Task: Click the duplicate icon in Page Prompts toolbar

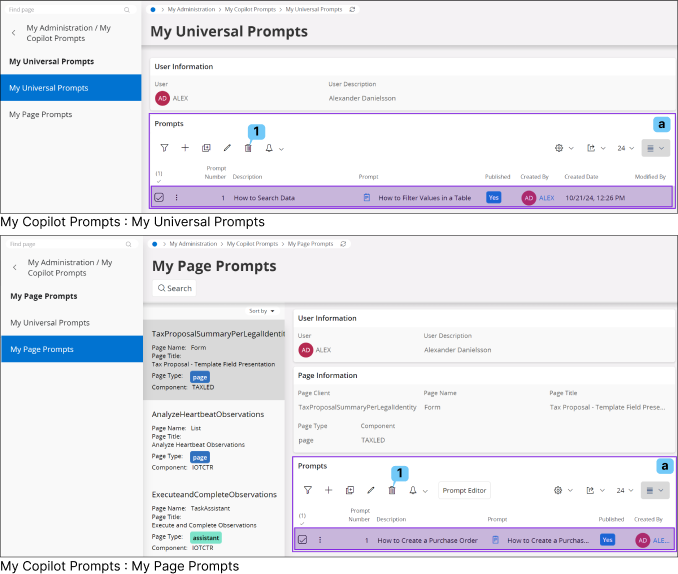Action: click(349, 490)
